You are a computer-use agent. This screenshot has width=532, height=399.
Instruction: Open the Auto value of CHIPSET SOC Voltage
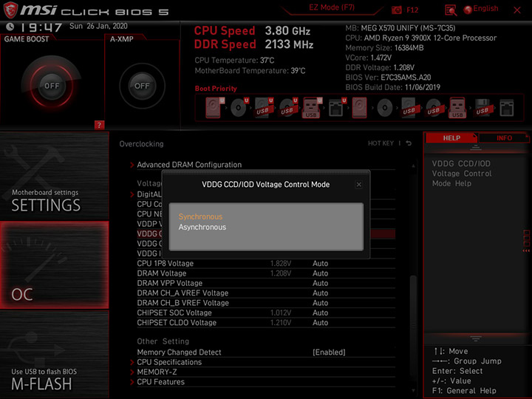320,313
